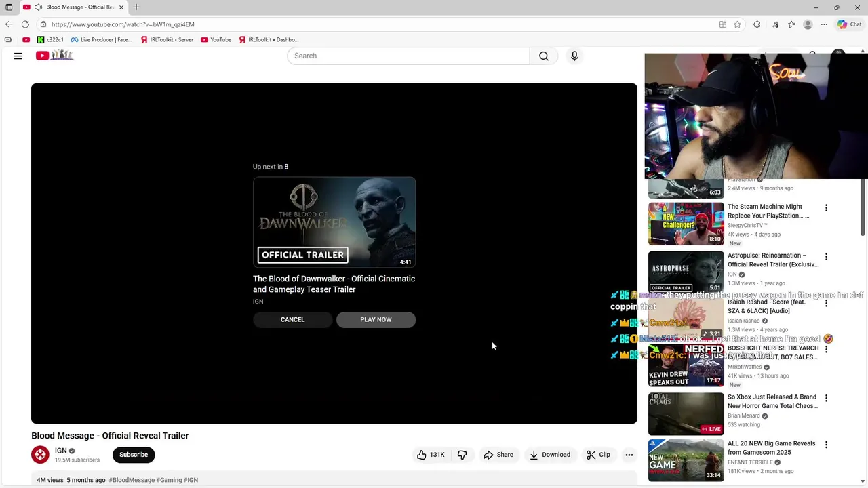Open options for Total Chaos live video
868x488 pixels.
coord(826,399)
